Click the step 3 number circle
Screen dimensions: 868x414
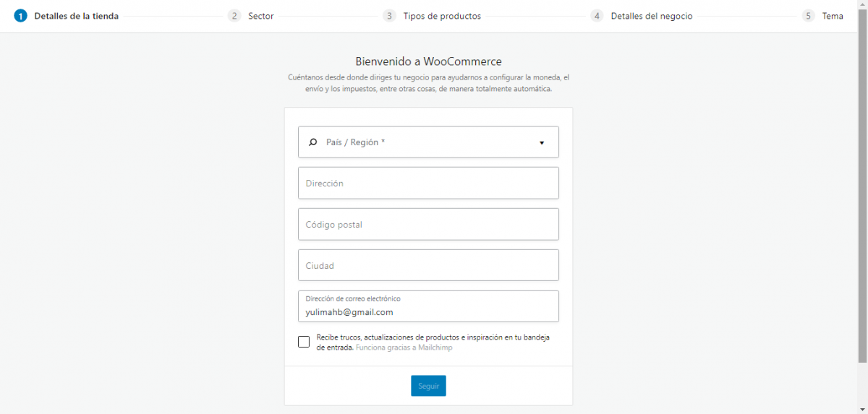pos(389,16)
